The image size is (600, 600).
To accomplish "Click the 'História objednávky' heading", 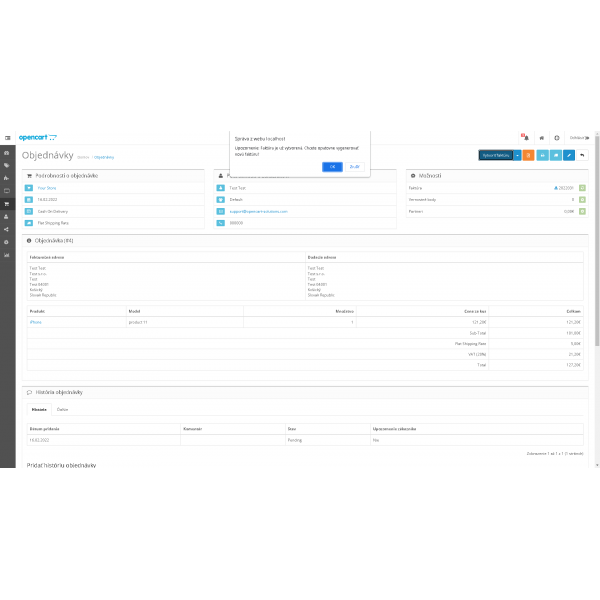I will (59, 392).
